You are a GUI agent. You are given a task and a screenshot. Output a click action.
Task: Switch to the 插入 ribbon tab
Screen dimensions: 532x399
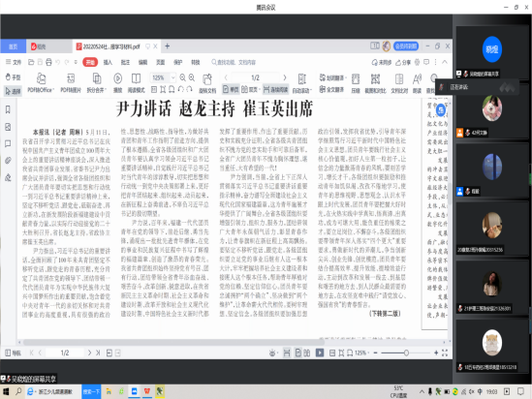coord(108,62)
